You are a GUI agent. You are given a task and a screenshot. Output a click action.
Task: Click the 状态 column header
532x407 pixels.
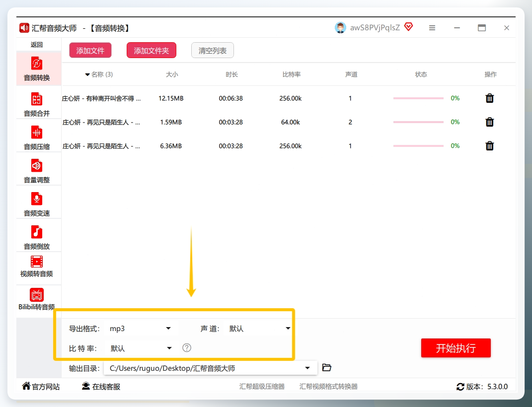[x=421, y=74]
